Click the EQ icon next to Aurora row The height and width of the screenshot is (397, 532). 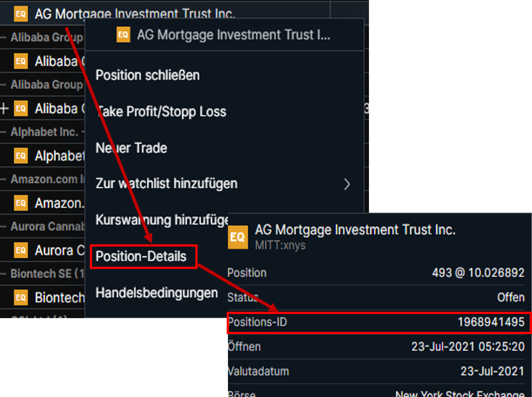click(21, 250)
